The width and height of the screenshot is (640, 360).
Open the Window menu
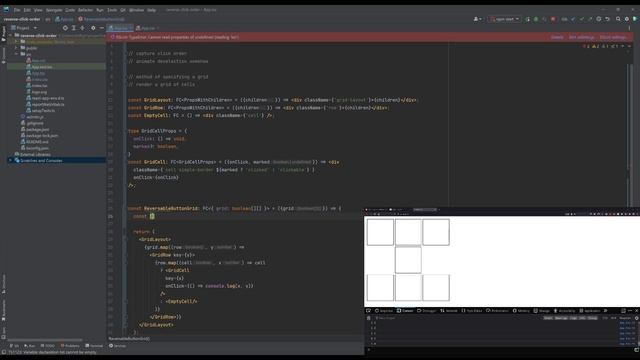[136, 10]
